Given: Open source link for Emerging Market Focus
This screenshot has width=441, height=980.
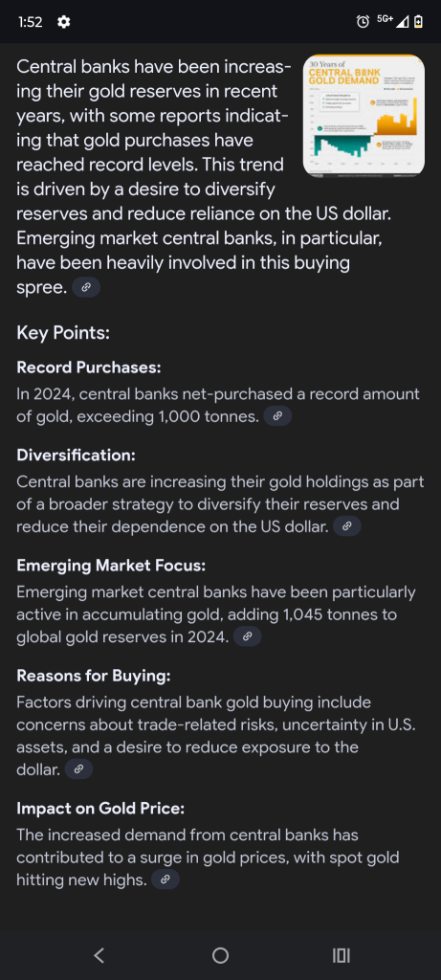Looking at the screenshot, I should tap(248, 636).
